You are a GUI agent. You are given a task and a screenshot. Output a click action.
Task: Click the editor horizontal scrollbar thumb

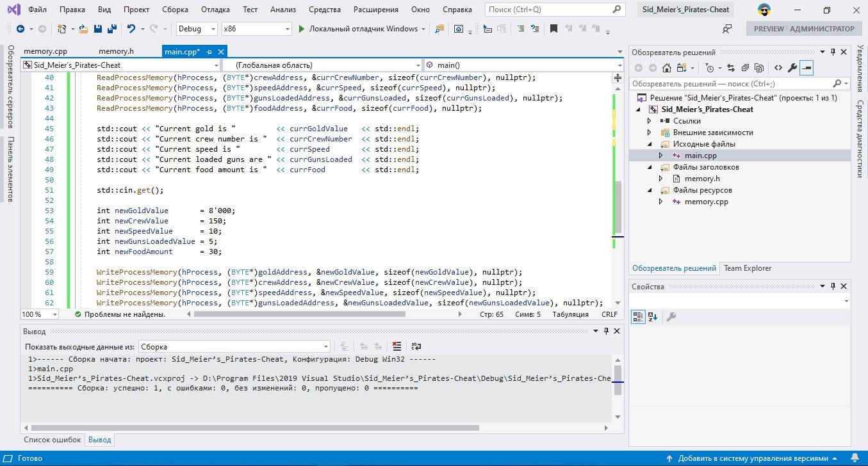click(300, 314)
